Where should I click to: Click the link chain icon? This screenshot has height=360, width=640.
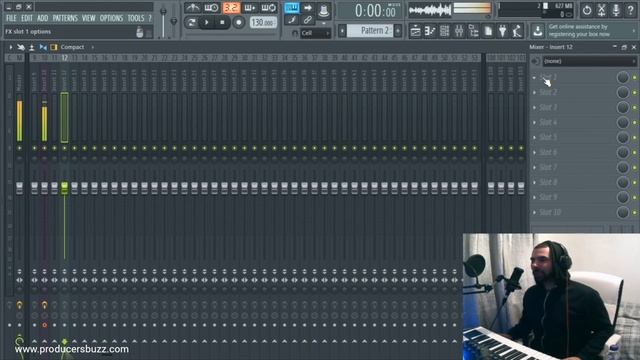[308, 20]
